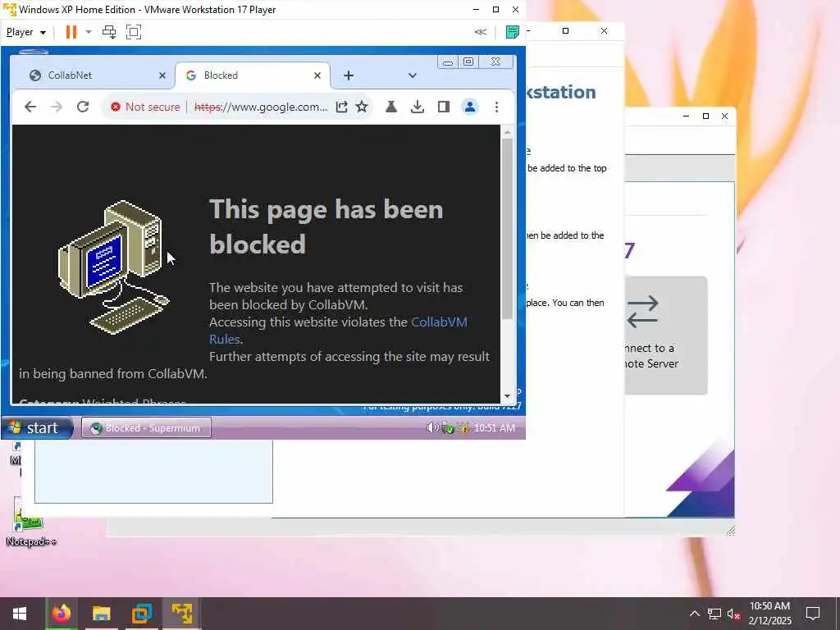Click the 'This page has been blocked' heading
The width and height of the screenshot is (840, 630).
pyautogui.click(x=326, y=226)
